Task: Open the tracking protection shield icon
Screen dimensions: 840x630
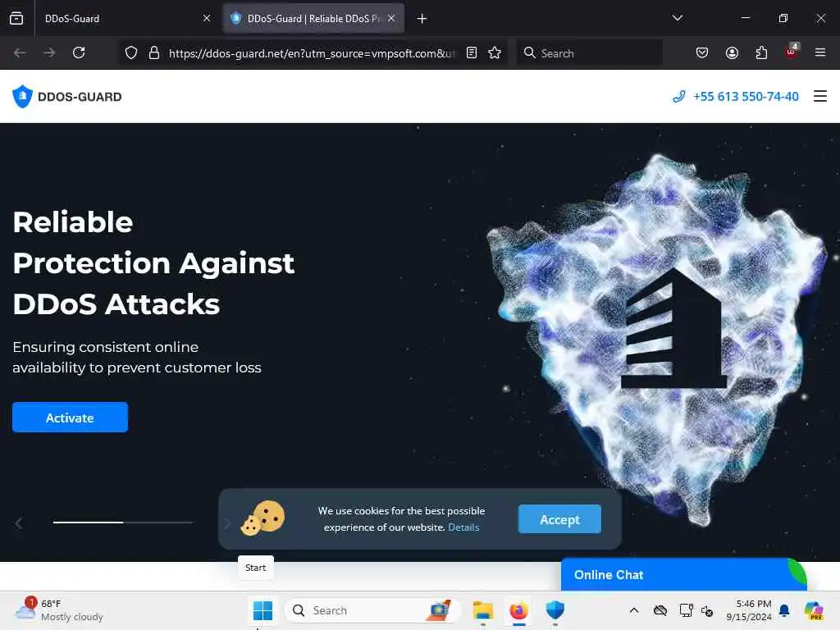Action: click(x=131, y=52)
